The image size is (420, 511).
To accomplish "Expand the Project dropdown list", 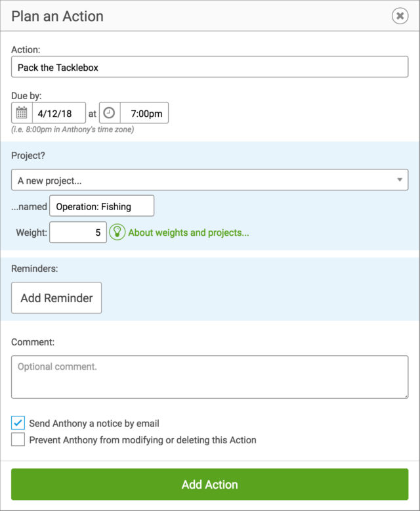I will [x=210, y=179].
